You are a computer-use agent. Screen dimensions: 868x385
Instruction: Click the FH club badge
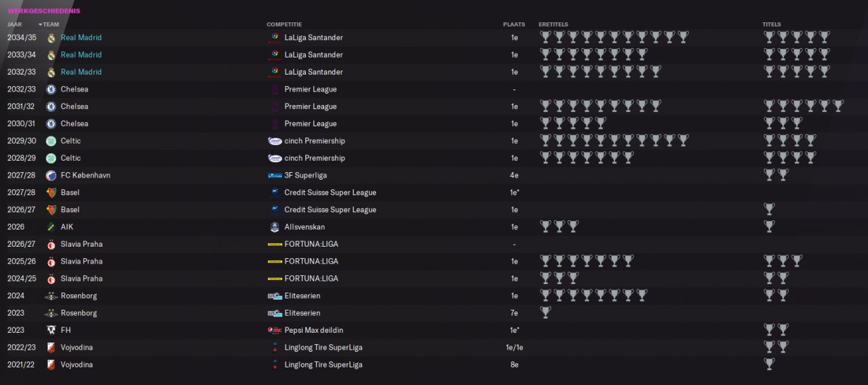(x=51, y=330)
